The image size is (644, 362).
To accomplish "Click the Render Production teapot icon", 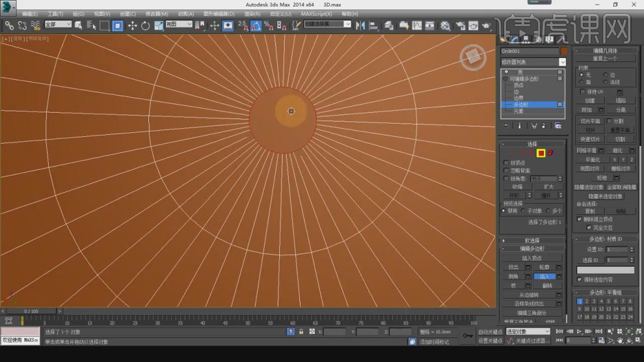I will (x=487, y=25).
